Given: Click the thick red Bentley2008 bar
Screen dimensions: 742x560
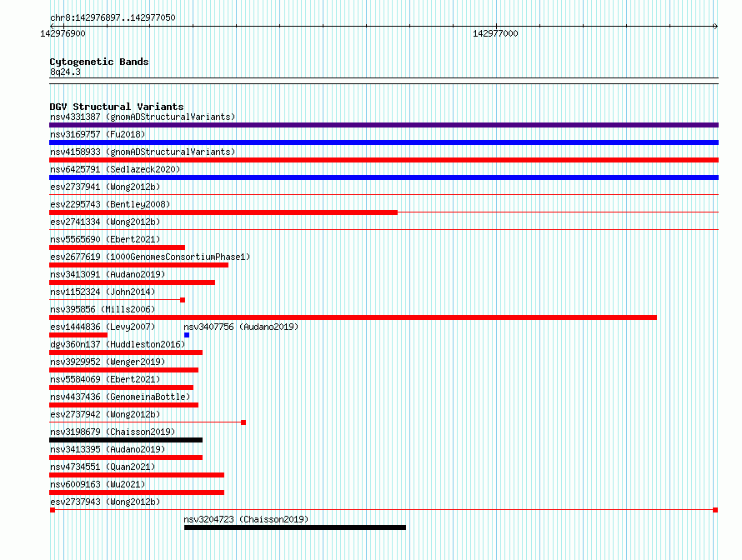Looking at the screenshot, I should (x=223, y=212).
